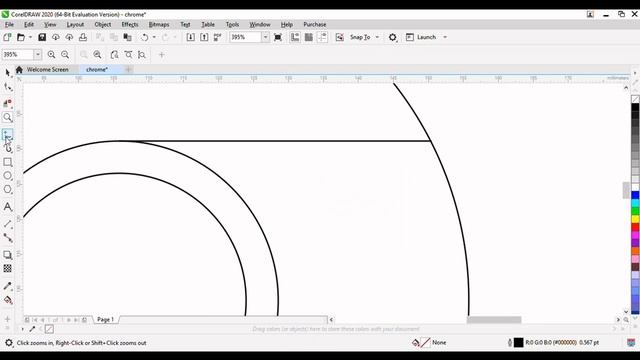The width and height of the screenshot is (640, 360).
Task: Select the Polygon tool
Action: (7, 189)
